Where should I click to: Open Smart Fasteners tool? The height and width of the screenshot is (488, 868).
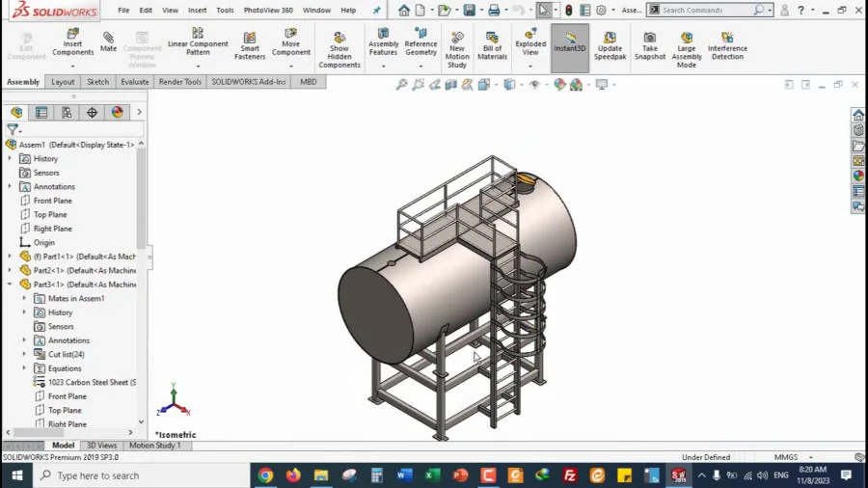pos(250,45)
